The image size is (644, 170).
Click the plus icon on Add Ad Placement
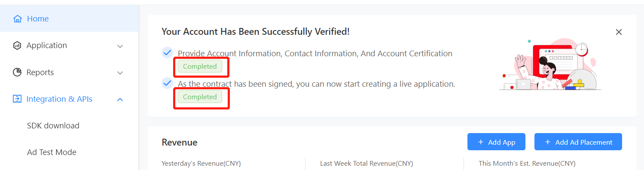548,142
